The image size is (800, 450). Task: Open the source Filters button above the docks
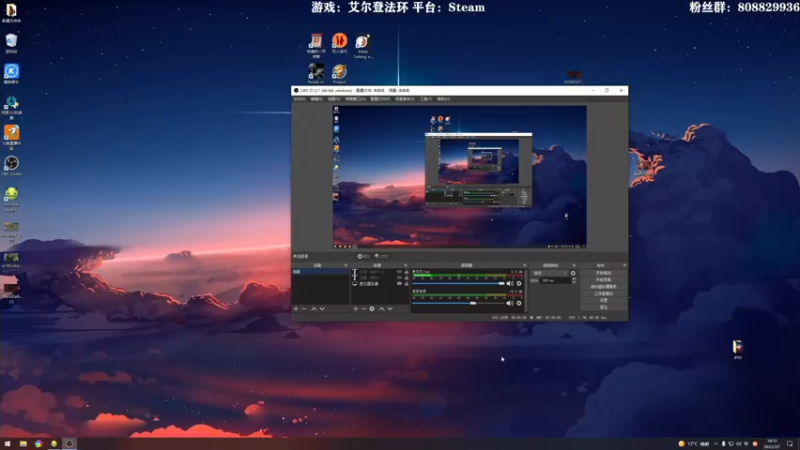(382, 256)
